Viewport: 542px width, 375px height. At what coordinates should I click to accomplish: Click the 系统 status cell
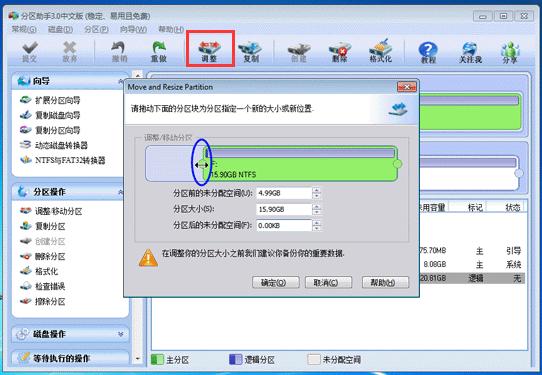(513, 264)
